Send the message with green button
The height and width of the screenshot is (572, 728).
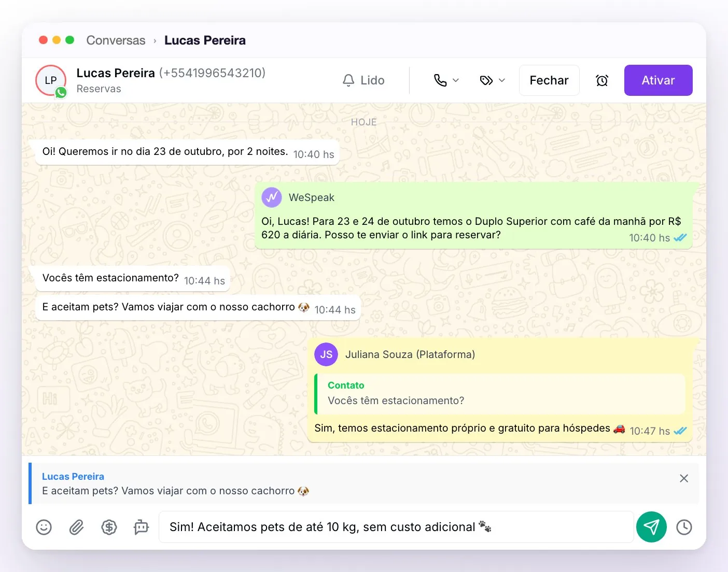click(x=651, y=527)
